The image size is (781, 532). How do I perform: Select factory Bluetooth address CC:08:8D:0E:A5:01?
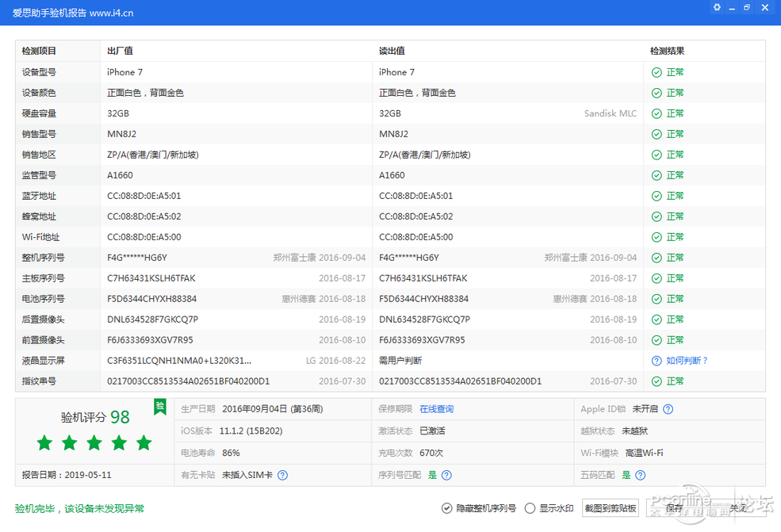point(144,196)
